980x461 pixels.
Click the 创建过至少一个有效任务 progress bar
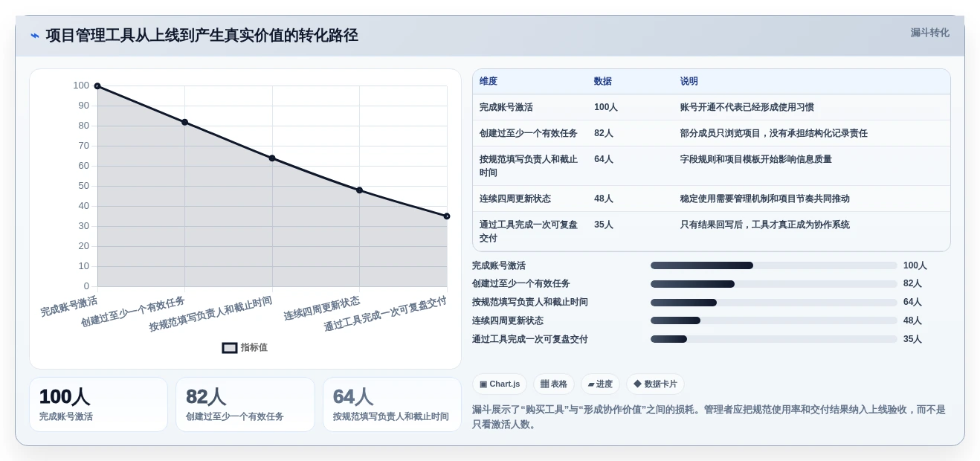pos(774,284)
